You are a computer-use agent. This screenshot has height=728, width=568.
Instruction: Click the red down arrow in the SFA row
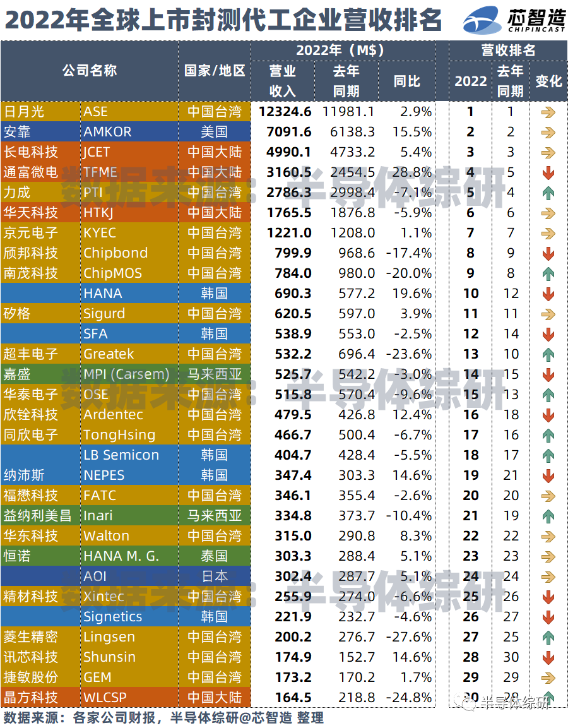[x=548, y=334]
